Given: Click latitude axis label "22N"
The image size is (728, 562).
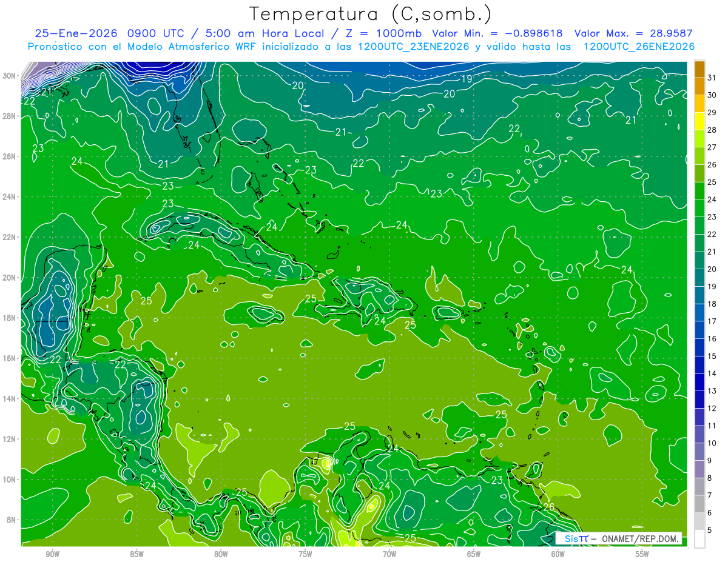Looking at the screenshot, I should click(9, 237).
